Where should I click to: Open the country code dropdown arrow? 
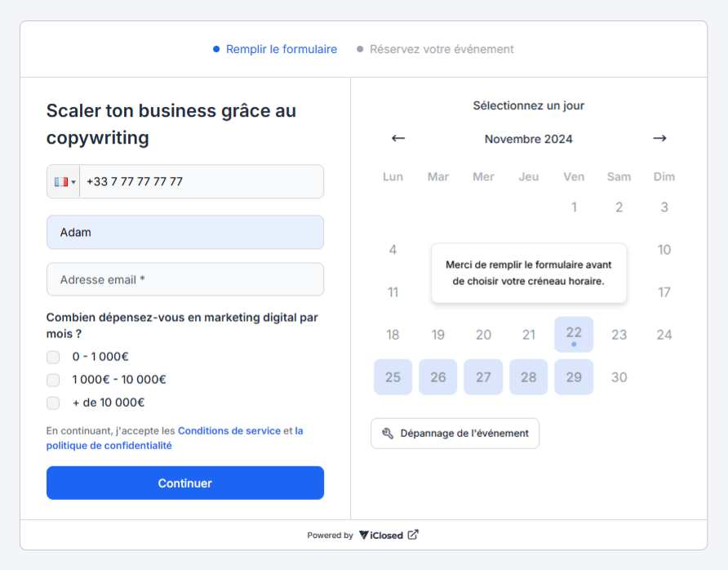click(73, 182)
